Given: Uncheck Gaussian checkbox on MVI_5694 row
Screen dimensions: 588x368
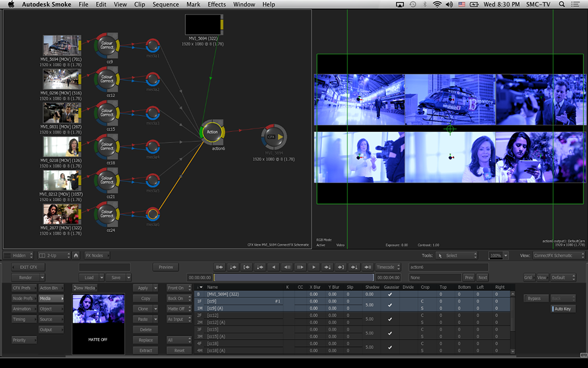Looking at the screenshot, I should [x=390, y=294].
